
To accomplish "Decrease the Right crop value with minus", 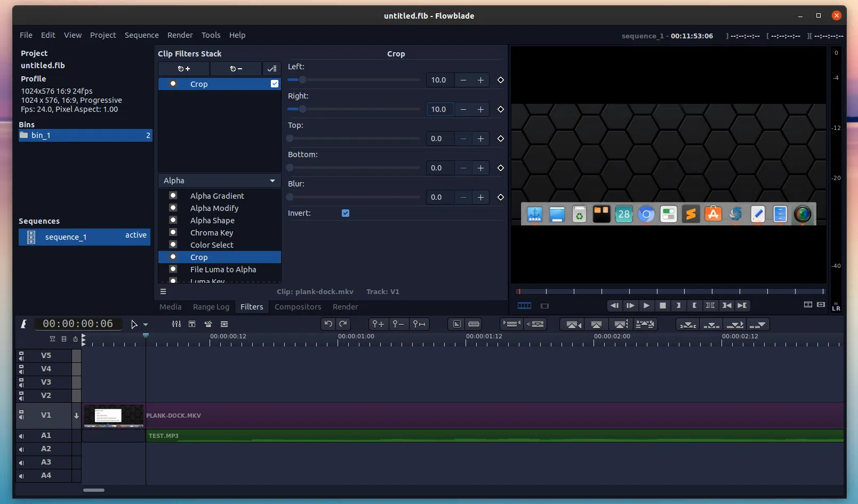I will click(x=463, y=109).
